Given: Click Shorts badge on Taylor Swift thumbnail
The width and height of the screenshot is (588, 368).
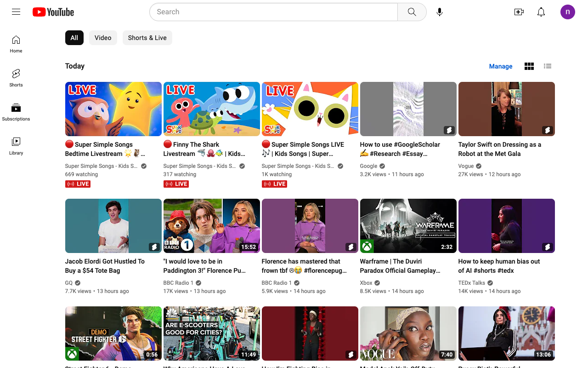Looking at the screenshot, I should point(547,130).
